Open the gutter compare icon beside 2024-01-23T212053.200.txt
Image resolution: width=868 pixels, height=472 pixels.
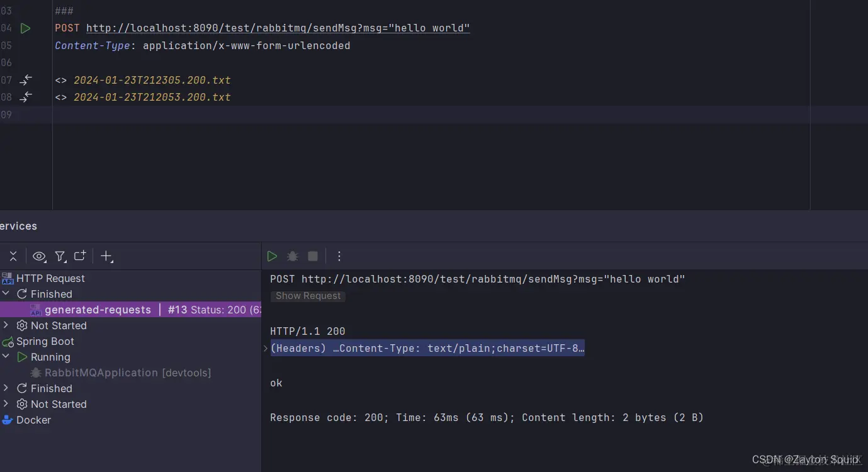pos(26,97)
